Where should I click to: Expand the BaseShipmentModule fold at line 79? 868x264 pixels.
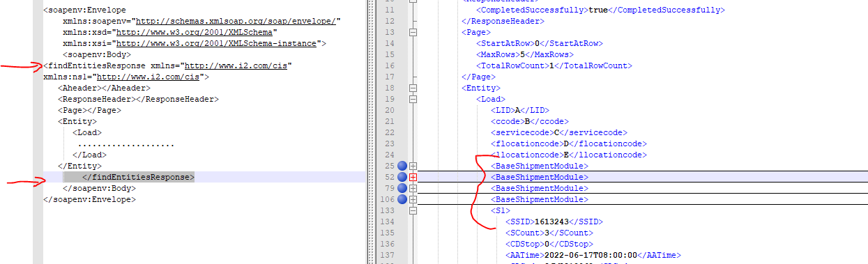[413, 188]
